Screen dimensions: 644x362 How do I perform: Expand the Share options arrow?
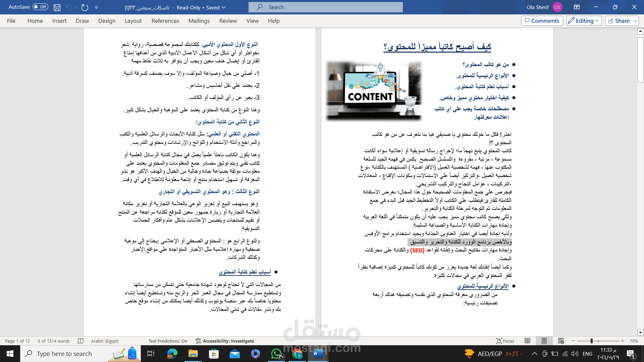[x=635, y=21]
